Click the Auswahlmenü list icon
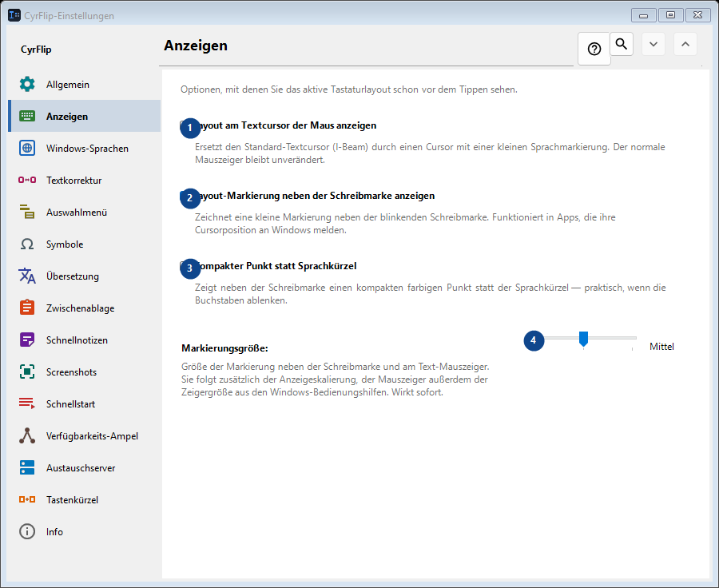Screen dimensions: 719x588 27,212
